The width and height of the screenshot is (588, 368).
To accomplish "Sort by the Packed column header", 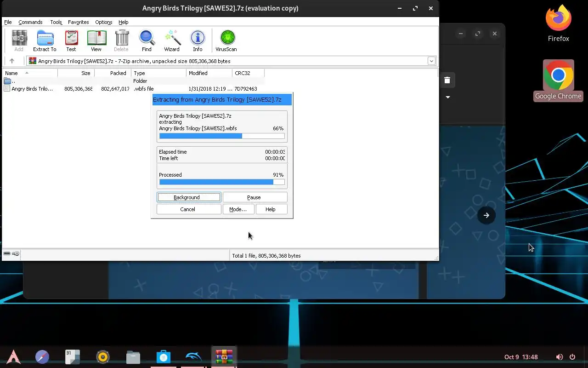I will 113,73.
